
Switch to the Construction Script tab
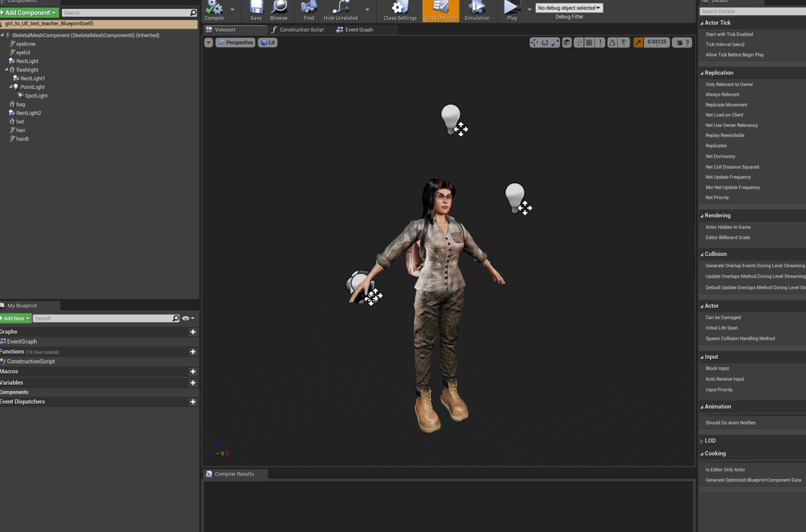[301, 30]
